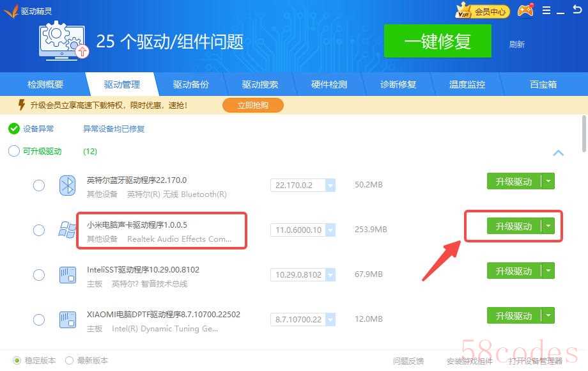
Task: Select the InteliSST驱动程序 row radio circle
Action: tap(38, 275)
